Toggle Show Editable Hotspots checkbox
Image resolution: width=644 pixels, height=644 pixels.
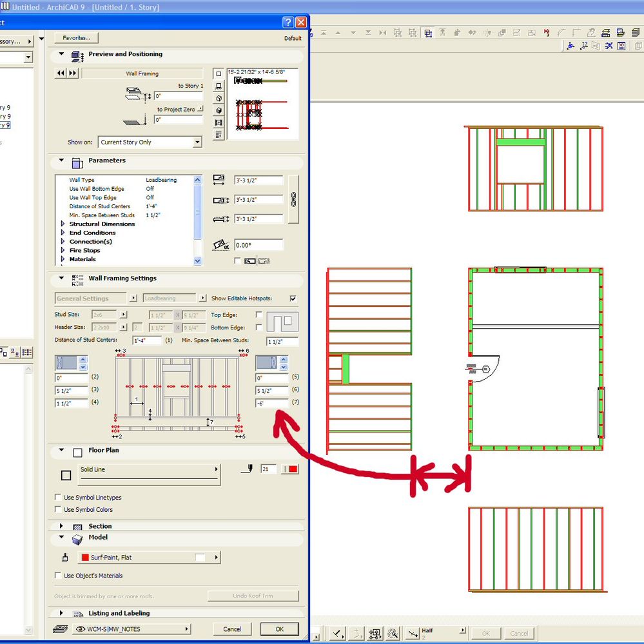tap(293, 298)
